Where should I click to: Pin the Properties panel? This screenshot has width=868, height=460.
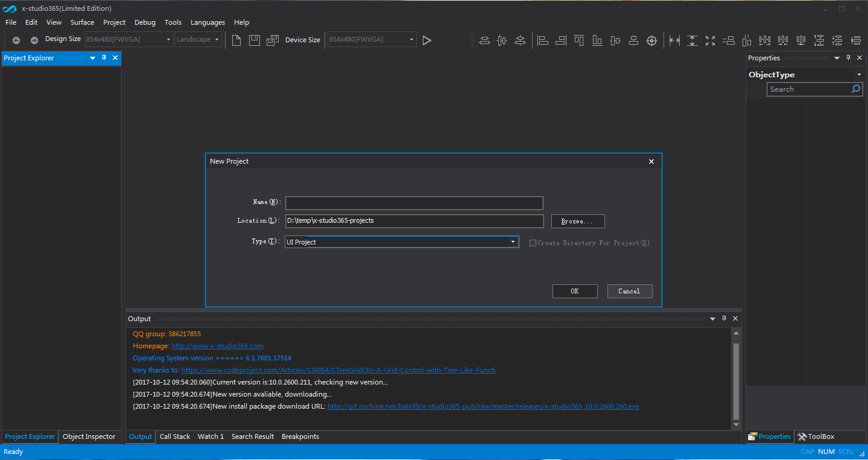[x=848, y=58]
